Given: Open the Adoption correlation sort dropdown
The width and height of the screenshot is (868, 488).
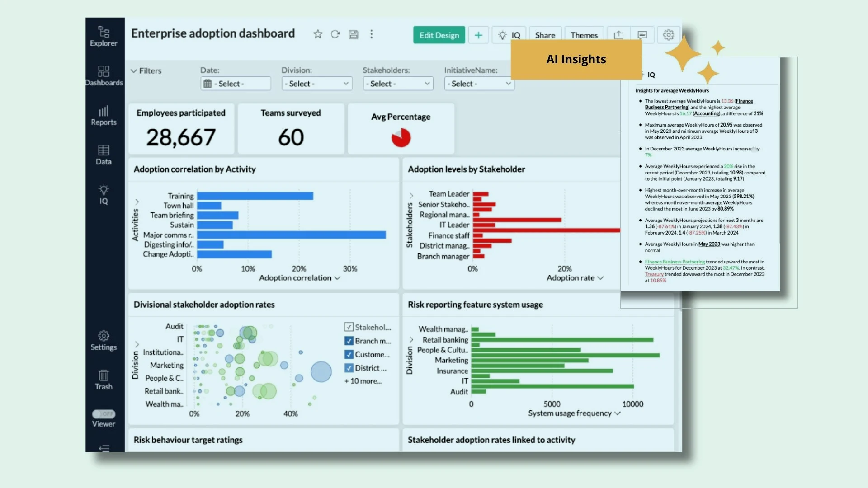Looking at the screenshot, I should (x=337, y=278).
